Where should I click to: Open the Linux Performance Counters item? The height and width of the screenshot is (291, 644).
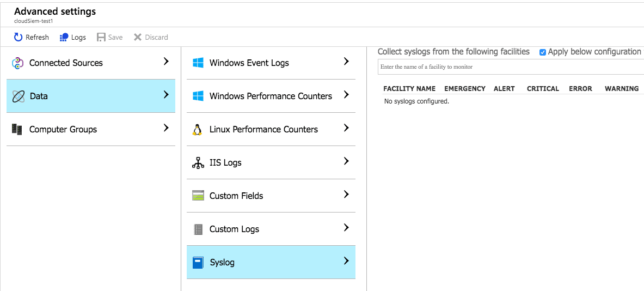point(263,130)
